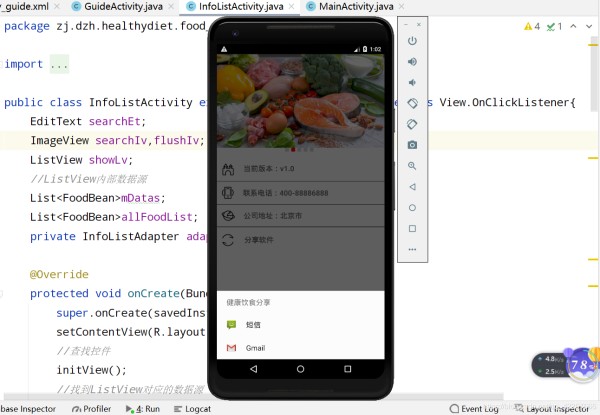The image size is (600, 415).
Task: Tap the phone's recent apps button
Action: pyautogui.click(x=347, y=369)
